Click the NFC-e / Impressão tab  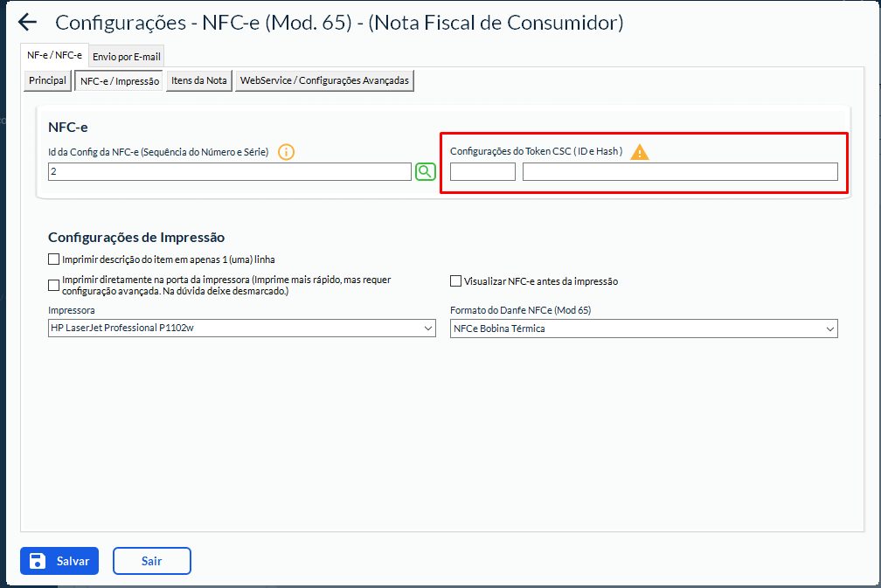coord(120,81)
